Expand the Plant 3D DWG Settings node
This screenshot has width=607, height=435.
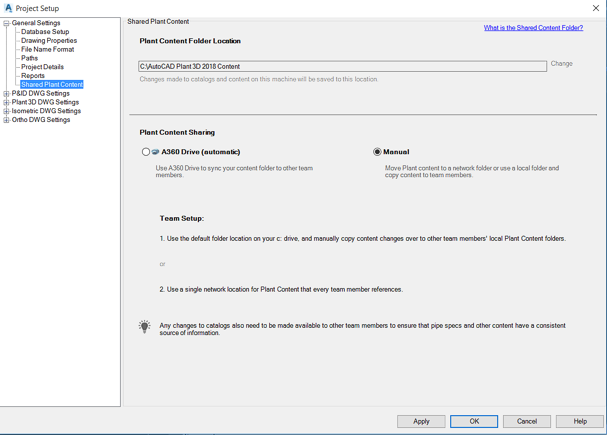coord(6,102)
